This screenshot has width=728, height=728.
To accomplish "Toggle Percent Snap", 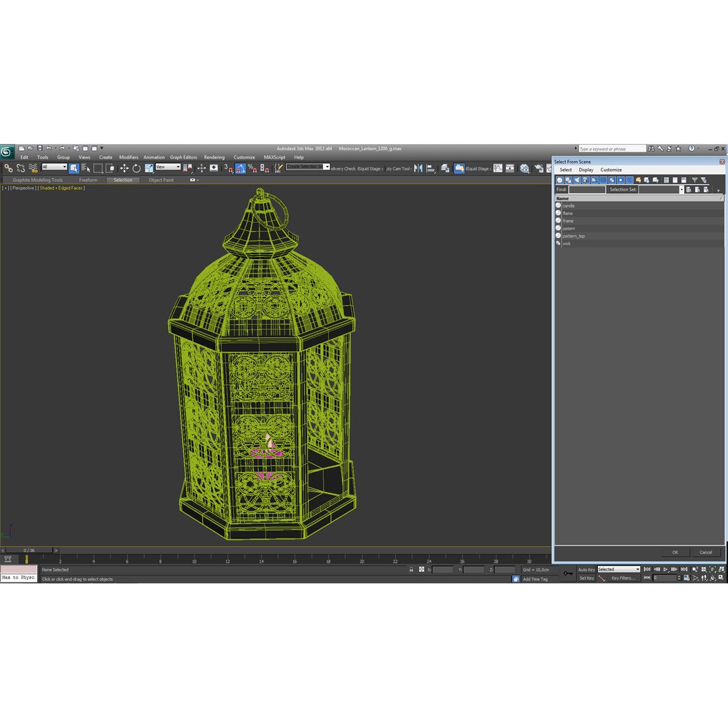I will tap(253, 168).
